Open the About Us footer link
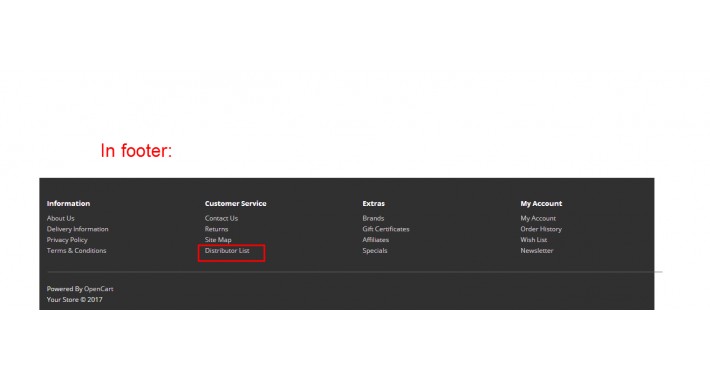The height and width of the screenshot is (380, 710). pyautogui.click(x=61, y=218)
